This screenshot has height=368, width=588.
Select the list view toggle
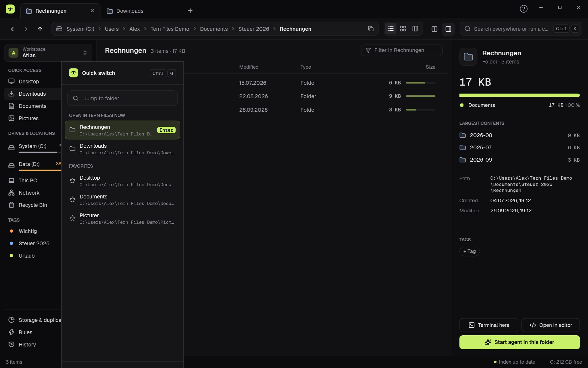pos(391,29)
